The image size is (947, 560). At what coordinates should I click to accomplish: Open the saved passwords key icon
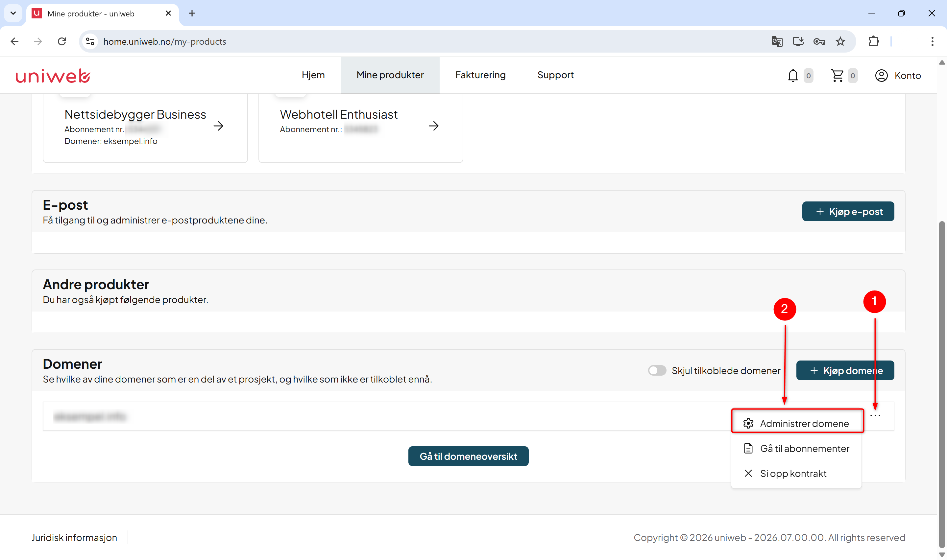819,41
